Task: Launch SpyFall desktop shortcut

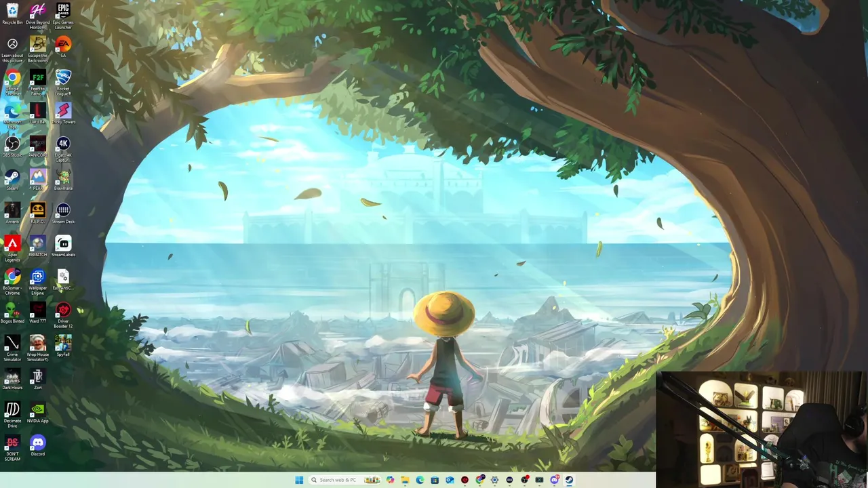Action: (63, 346)
